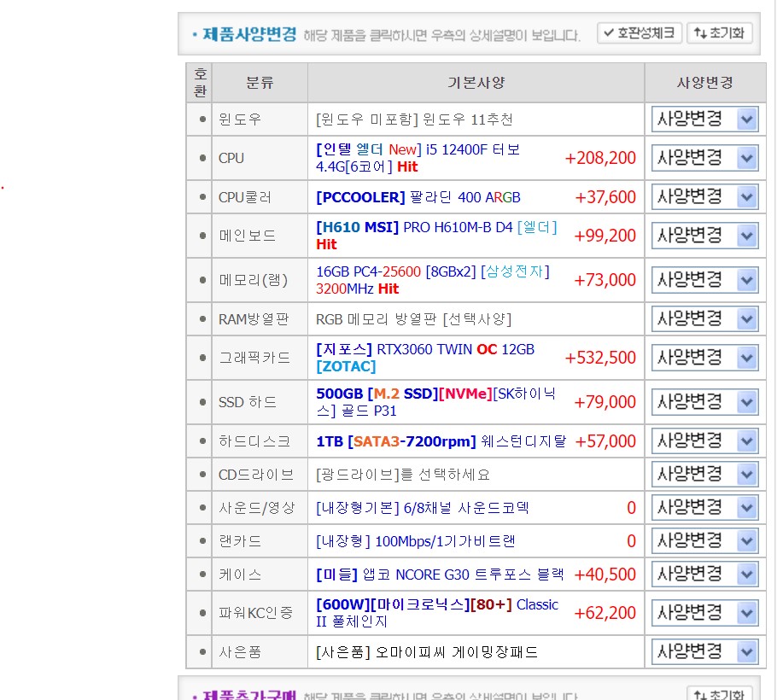Click the 메인보드 category label
Image resolution: width=777 pixels, height=700 pixels.
pos(247,236)
